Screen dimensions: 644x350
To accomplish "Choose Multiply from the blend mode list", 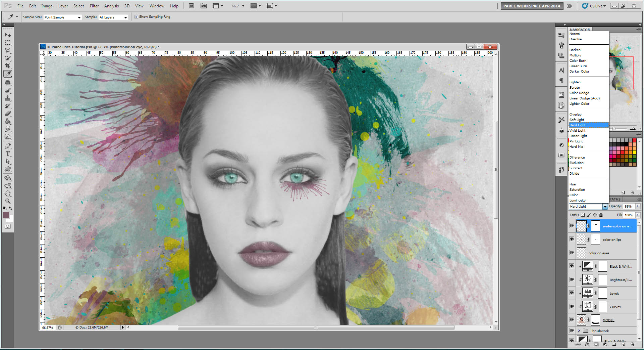I will tap(575, 55).
